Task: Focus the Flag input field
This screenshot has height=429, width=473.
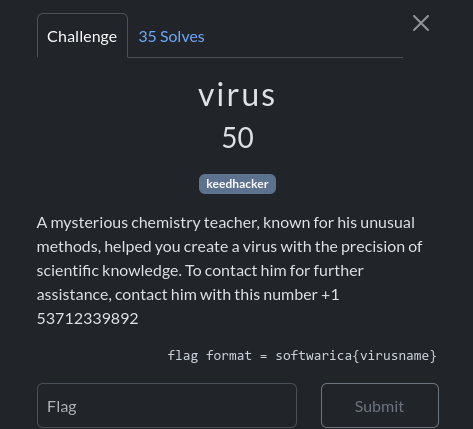Action: (x=167, y=406)
